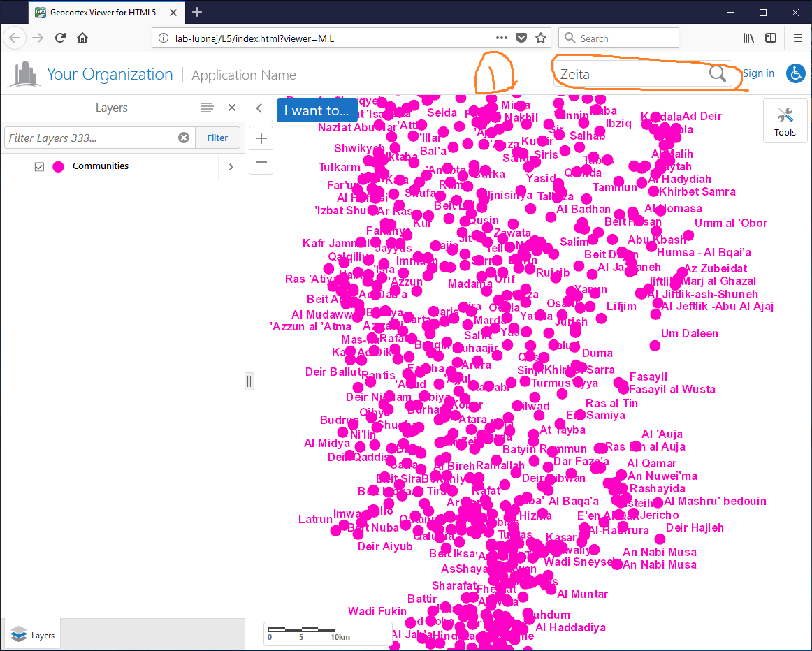Screen dimensions: 812x651
Task: Open page actions three-dots menu
Action: pyautogui.click(x=501, y=38)
